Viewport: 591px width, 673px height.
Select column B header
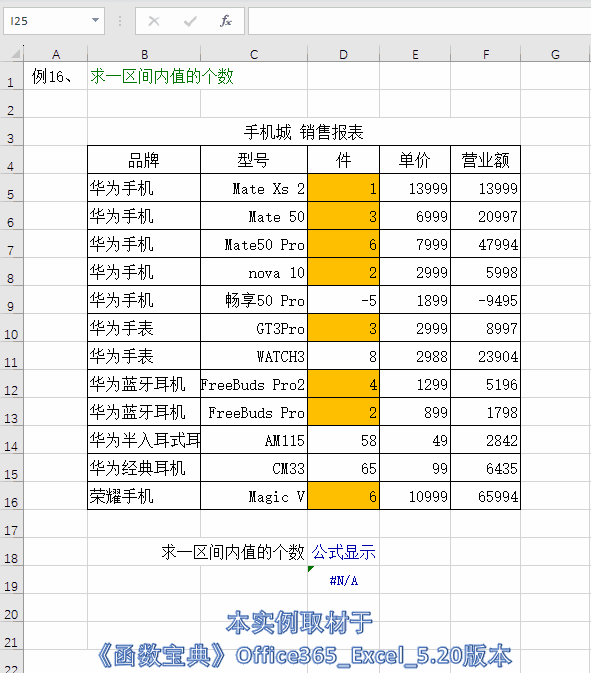[x=144, y=54]
